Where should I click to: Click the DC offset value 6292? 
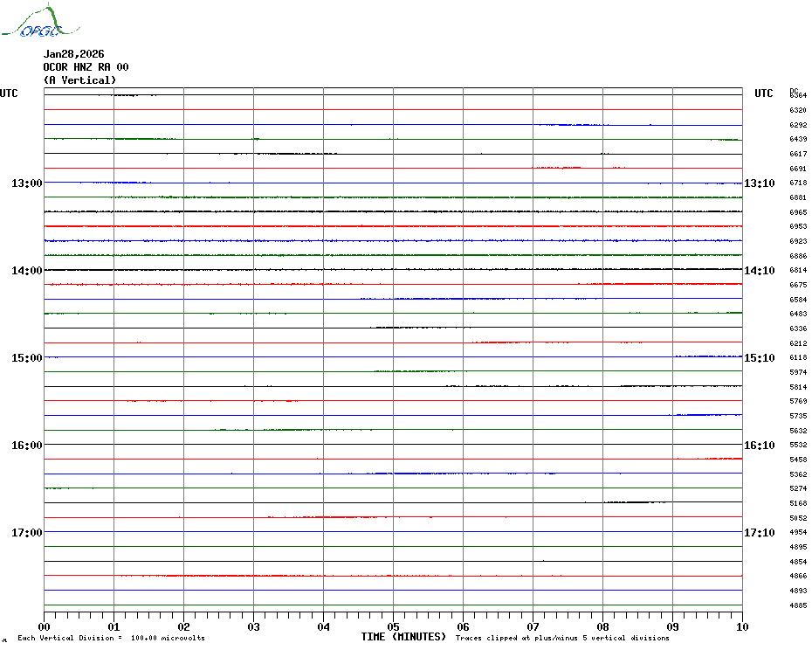point(798,125)
